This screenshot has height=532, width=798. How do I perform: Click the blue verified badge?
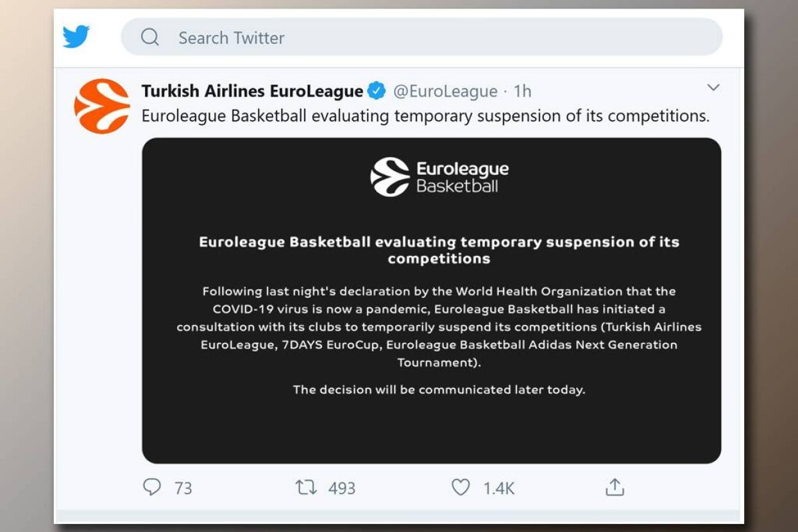pyautogui.click(x=376, y=91)
